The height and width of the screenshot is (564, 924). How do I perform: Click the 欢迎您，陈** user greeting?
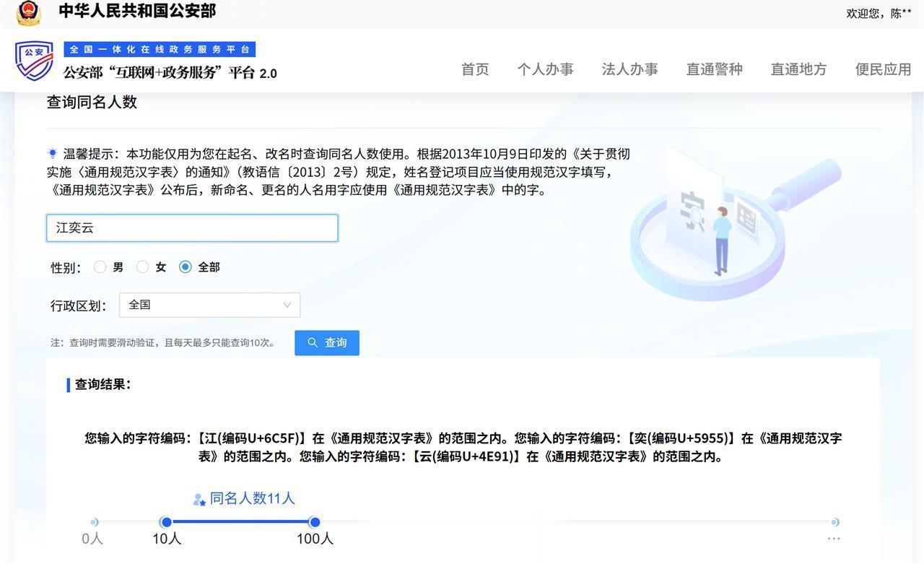click(x=879, y=13)
